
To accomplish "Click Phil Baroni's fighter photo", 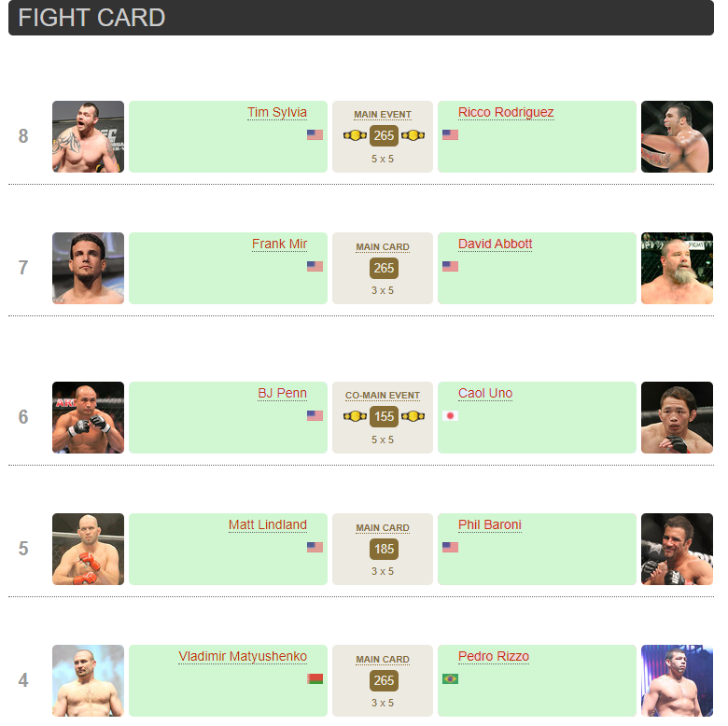I will (x=677, y=549).
